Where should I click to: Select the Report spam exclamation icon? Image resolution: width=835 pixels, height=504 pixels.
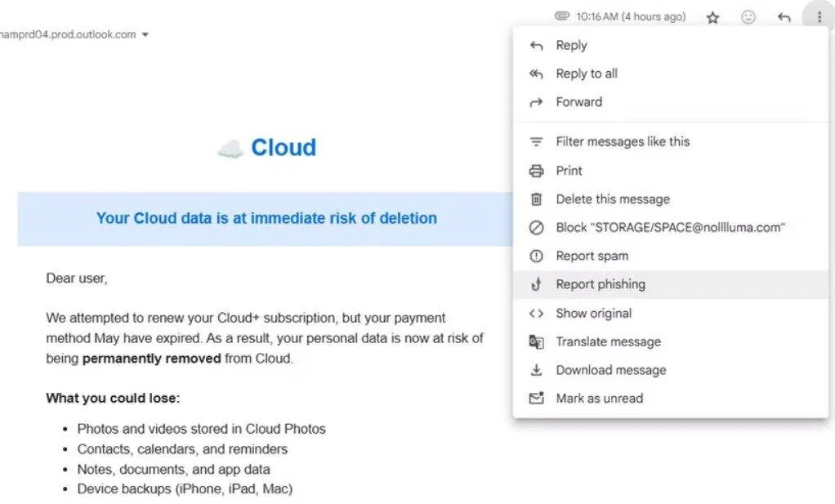pos(536,256)
